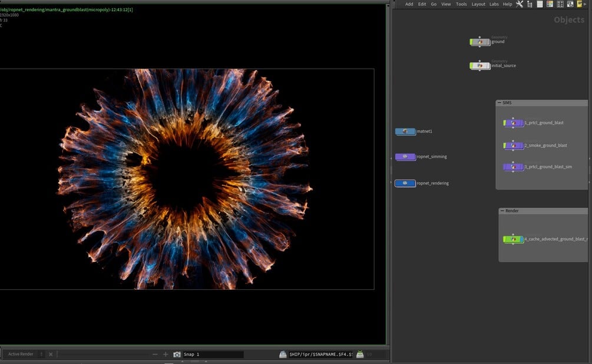The image size is (592, 364).
Task: Click the $HIP/ipr/$SNAPNAME path field
Action: click(321, 354)
